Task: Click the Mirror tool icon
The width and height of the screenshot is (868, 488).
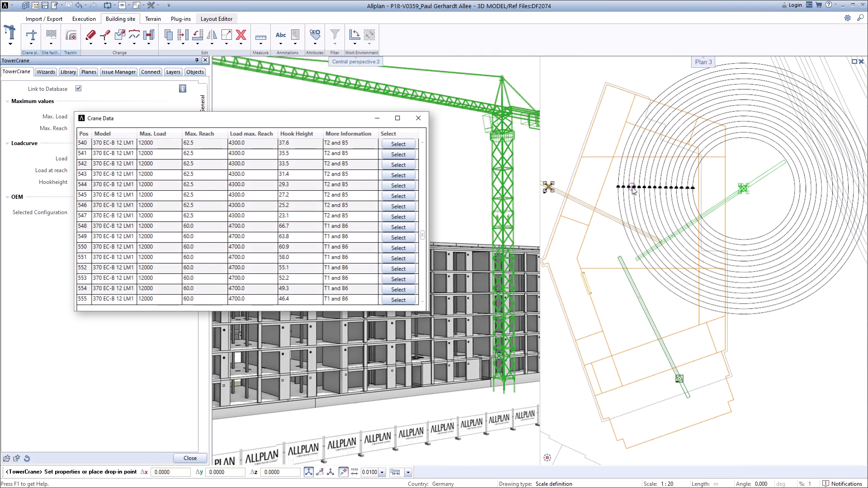Action: (212, 35)
